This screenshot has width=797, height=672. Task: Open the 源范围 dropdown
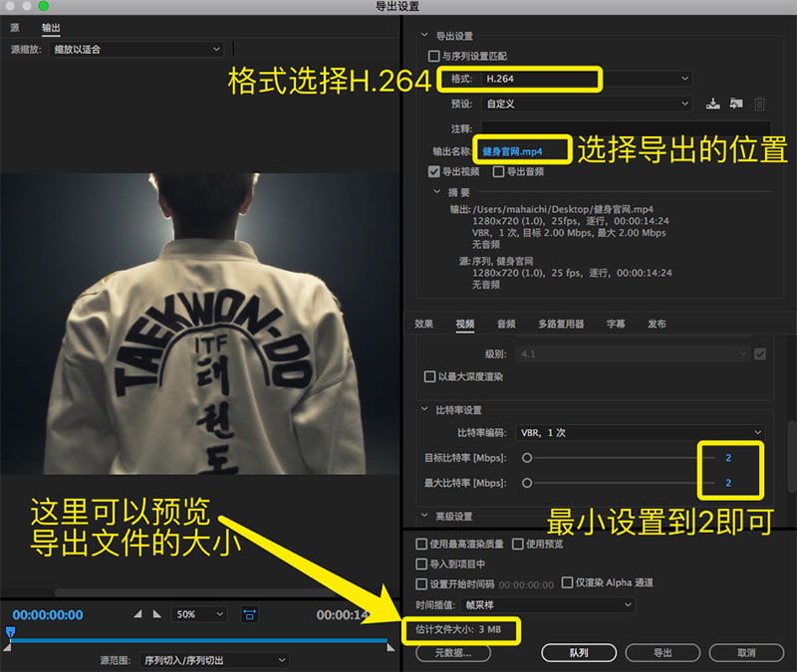pyautogui.click(x=214, y=660)
